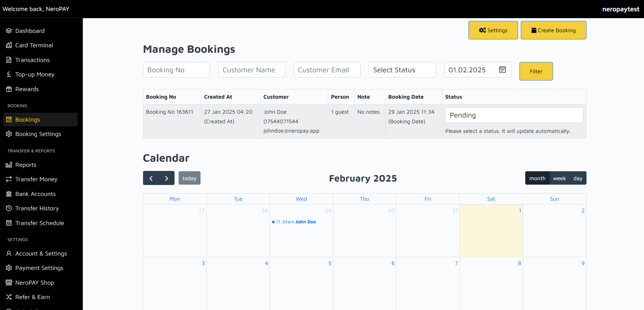Click the Card Terminal icon
644x310 pixels.
pyautogui.click(x=9, y=45)
